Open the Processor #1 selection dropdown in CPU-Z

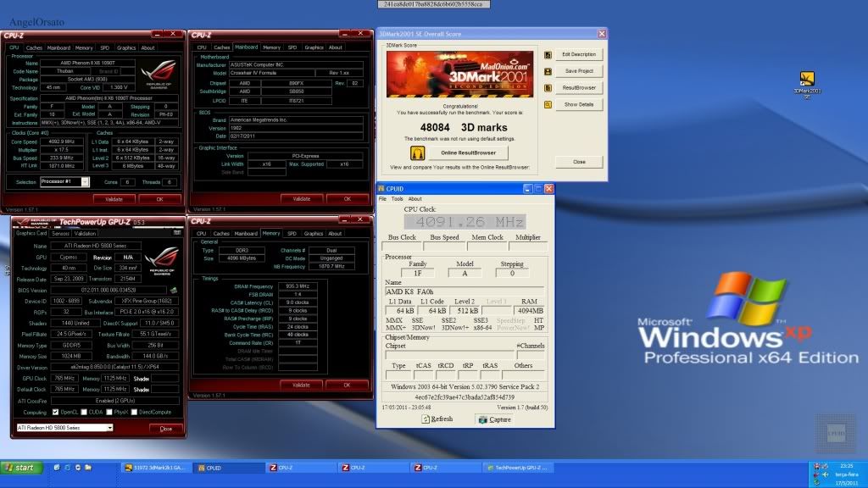click(85, 181)
